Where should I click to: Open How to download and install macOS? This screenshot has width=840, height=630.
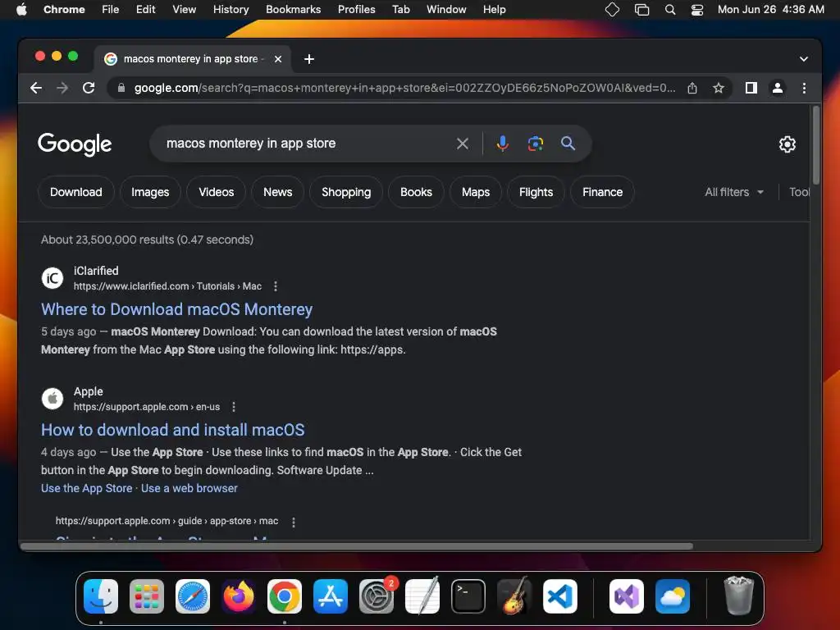click(172, 430)
